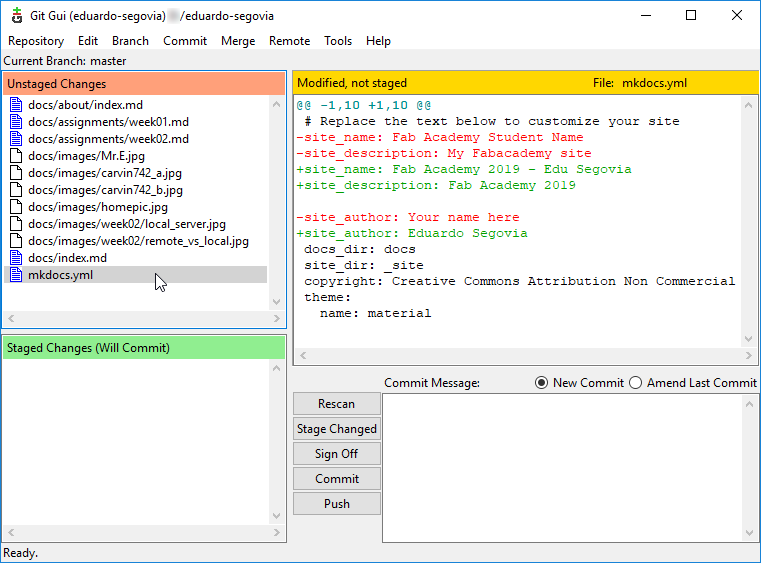Click up arrow of Unstaged Changes scrollbar
The width and height of the screenshot is (761, 563).
pos(277,104)
